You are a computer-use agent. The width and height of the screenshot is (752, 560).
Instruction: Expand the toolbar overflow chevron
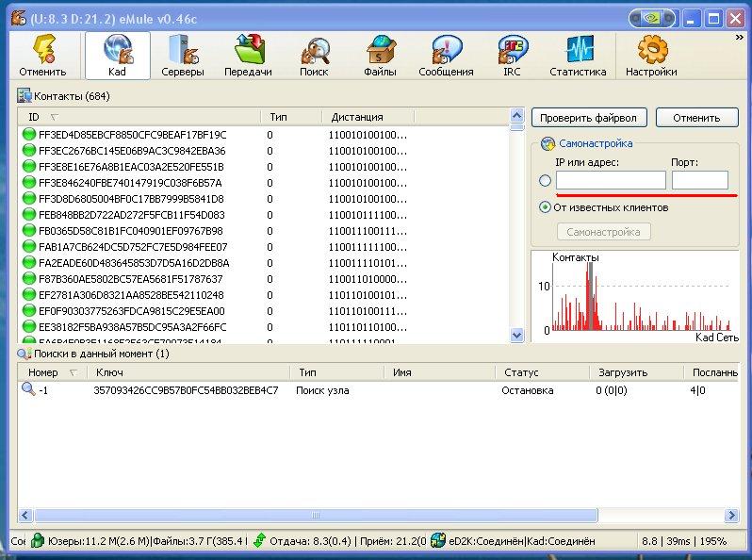(739, 38)
